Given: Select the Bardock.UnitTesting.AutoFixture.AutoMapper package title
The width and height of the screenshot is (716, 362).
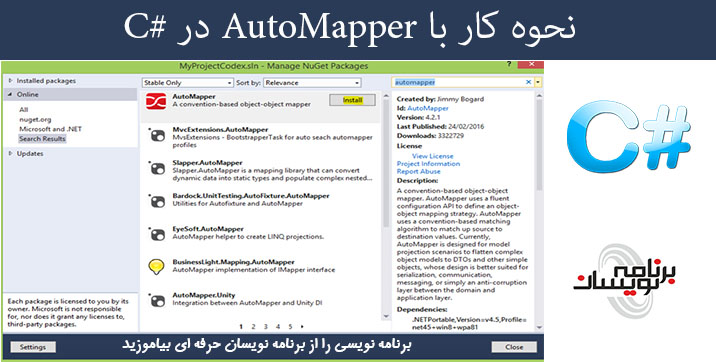Looking at the screenshot, I should pyautogui.click(x=251, y=196).
